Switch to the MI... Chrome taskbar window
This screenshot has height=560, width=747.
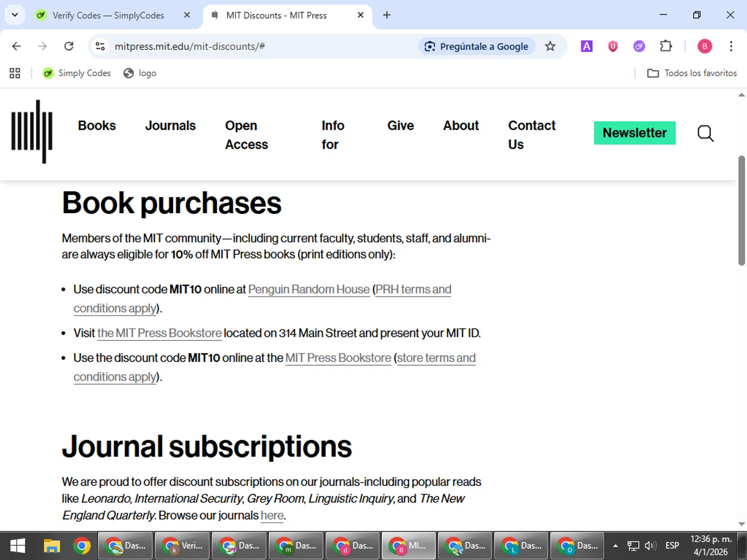coord(408,546)
